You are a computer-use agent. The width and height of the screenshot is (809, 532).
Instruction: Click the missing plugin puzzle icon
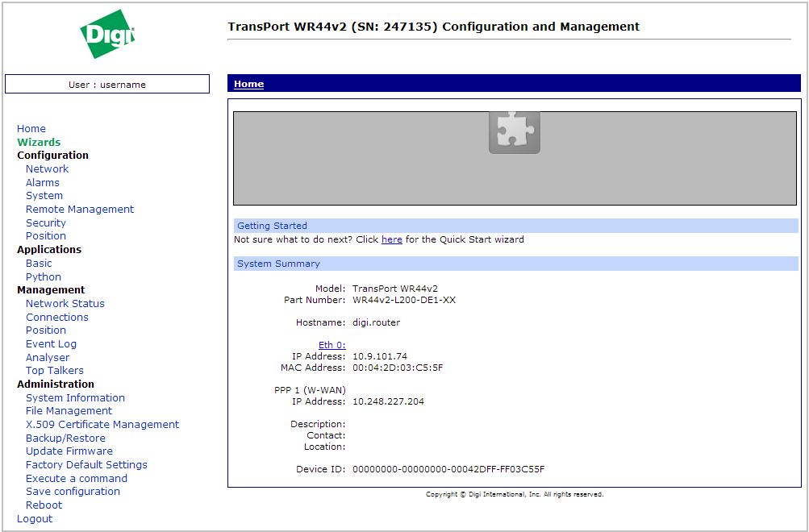pyautogui.click(x=514, y=131)
